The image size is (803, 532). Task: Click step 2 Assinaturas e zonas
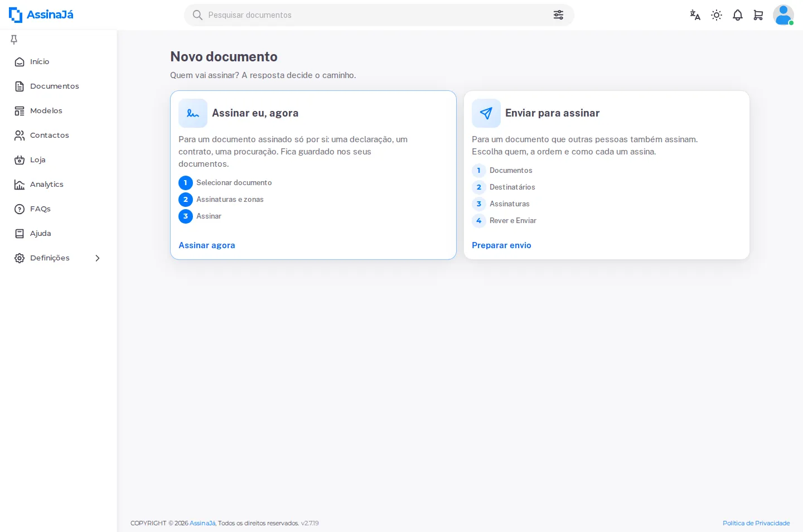(221, 200)
